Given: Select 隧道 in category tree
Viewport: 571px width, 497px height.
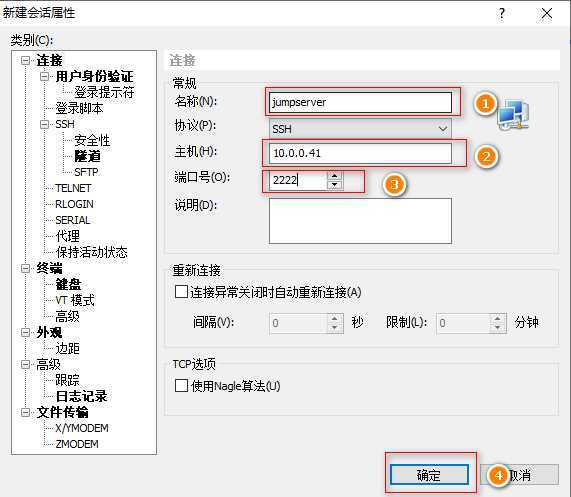Looking at the screenshot, I should point(87,156).
